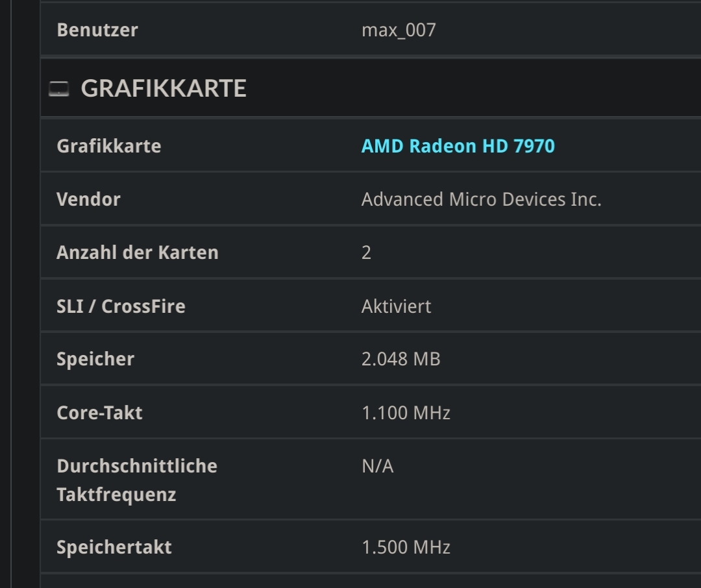This screenshot has height=588, width=701.
Task: Select the Grafikkarte label cell
Action: point(109,146)
